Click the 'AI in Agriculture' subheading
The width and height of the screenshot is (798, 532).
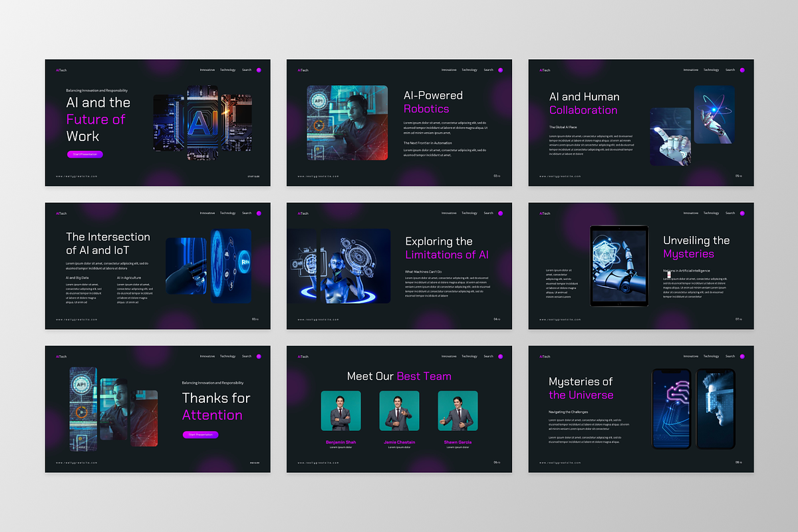click(129, 277)
